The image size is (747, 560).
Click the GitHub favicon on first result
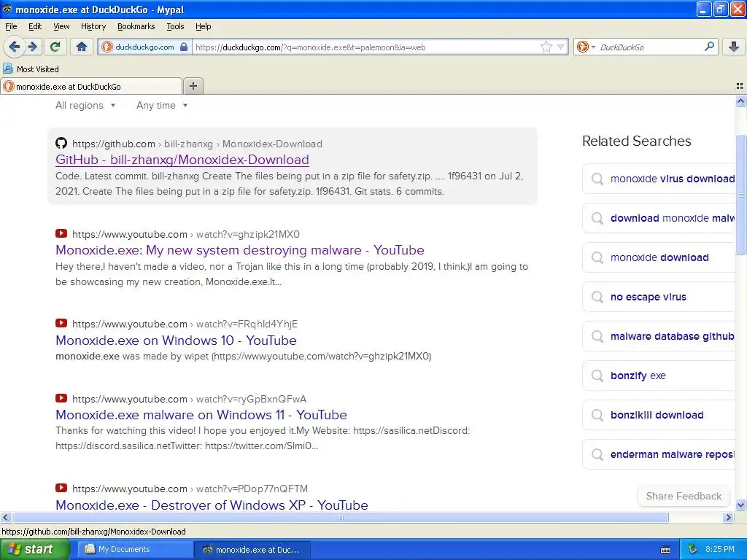[x=61, y=144]
